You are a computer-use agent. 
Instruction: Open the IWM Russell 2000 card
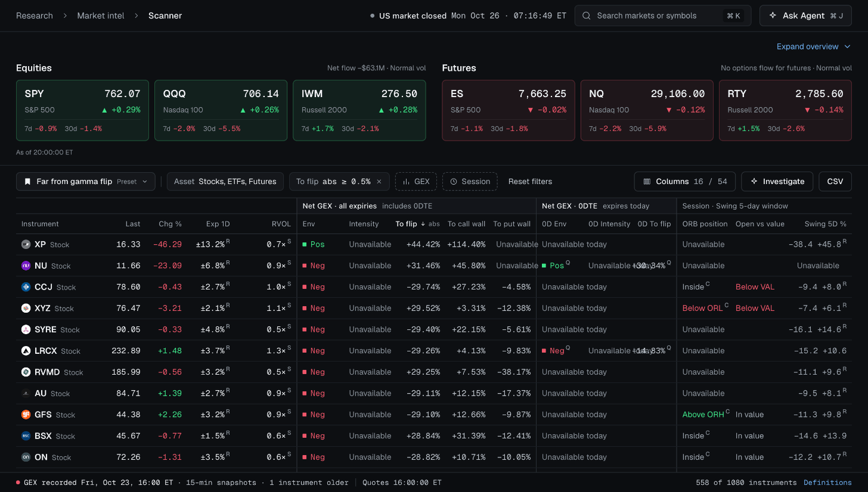[359, 111]
